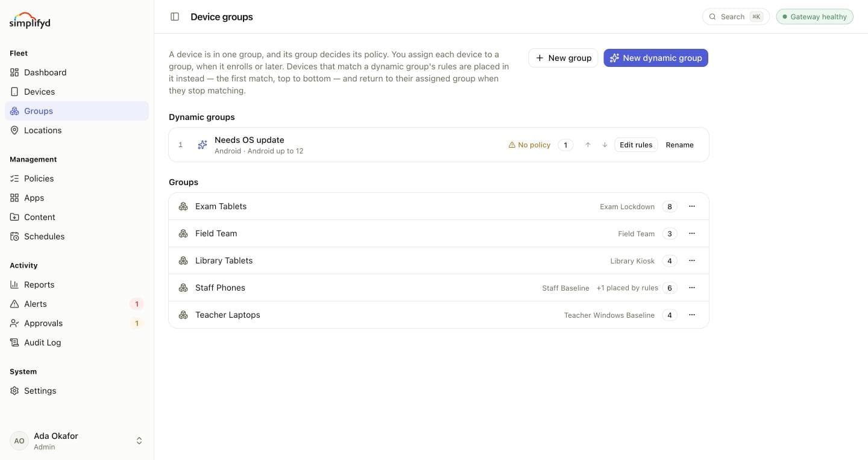This screenshot has height=460, width=868.
Task: Create a New group
Action: click(563, 58)
